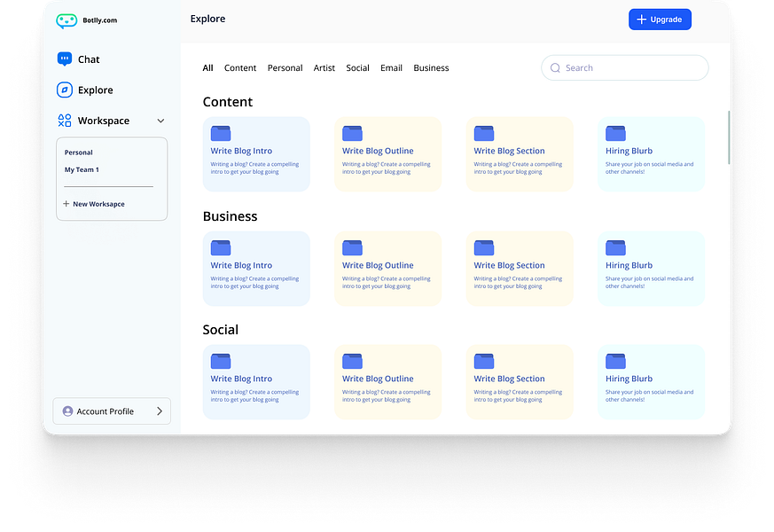The width and height of the screenshot is (774, 532).
Task: Click the Botlly.com robot logo icon
Action: pyautogui.click(x=66, y=20)
